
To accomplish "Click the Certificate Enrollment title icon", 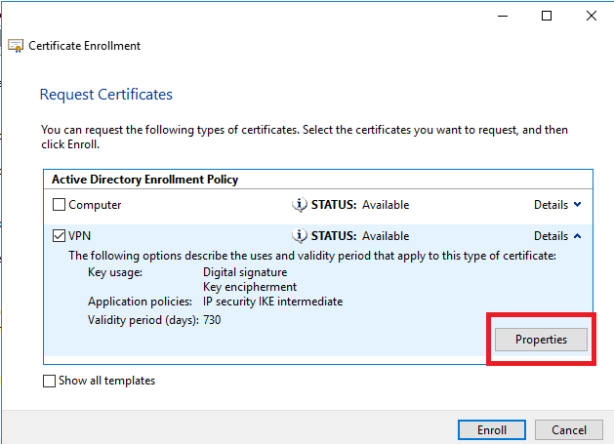I will coord(16,46).
